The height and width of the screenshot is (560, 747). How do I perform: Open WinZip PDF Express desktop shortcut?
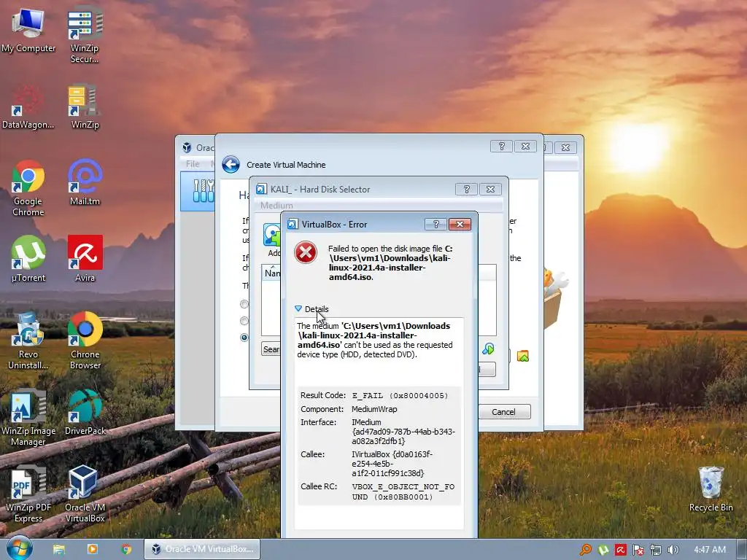(x=28, y=495)
